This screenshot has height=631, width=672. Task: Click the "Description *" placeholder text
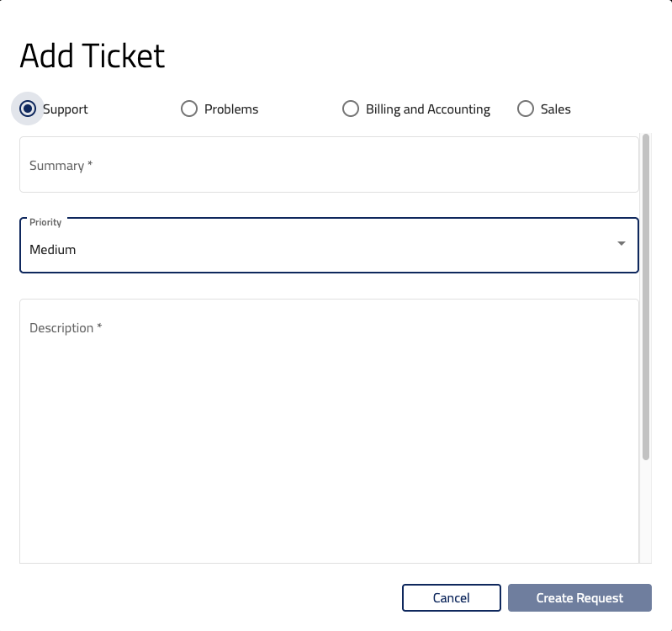66,328
